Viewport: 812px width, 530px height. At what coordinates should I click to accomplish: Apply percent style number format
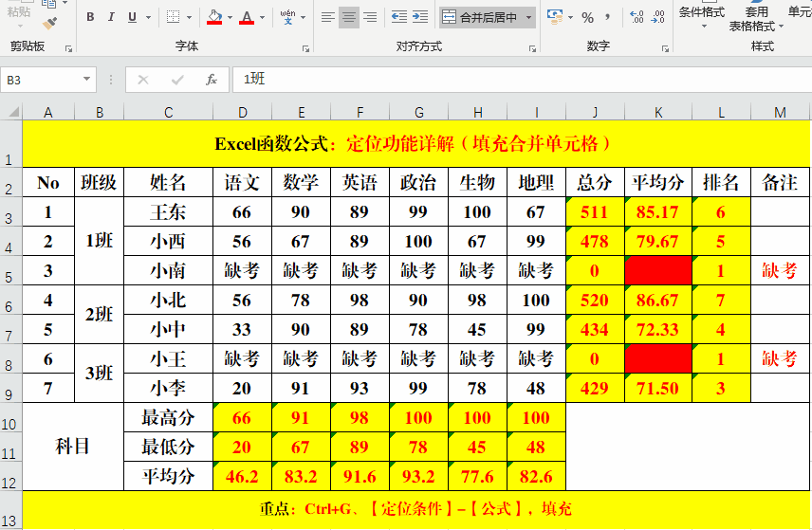click(x=587, y=17)
